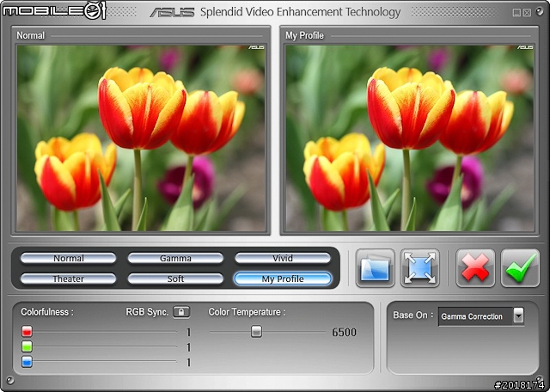
Task: Open the Base On dropdown arrow
Action: pos(518,315)
